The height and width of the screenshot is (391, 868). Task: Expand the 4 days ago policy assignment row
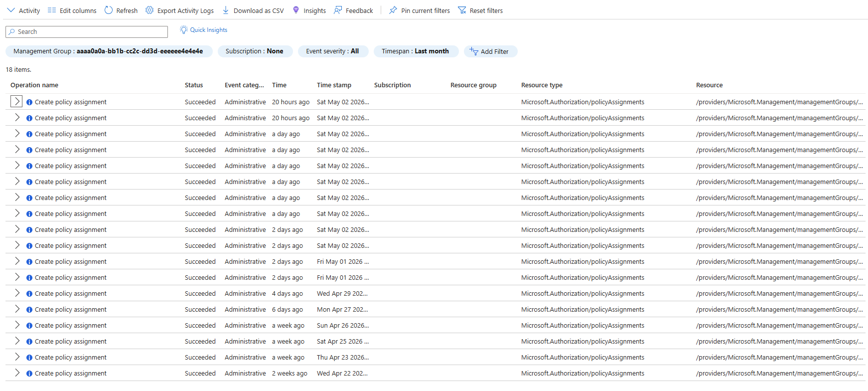pos(17,293)
